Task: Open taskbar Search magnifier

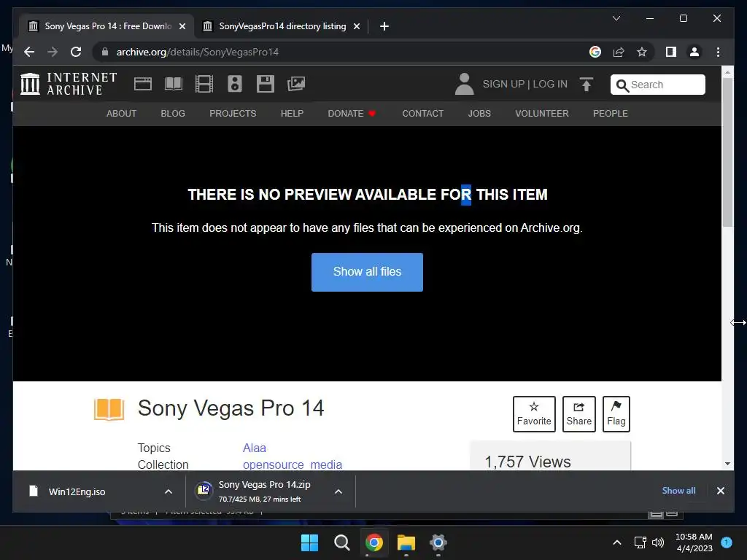Action: 341,542
